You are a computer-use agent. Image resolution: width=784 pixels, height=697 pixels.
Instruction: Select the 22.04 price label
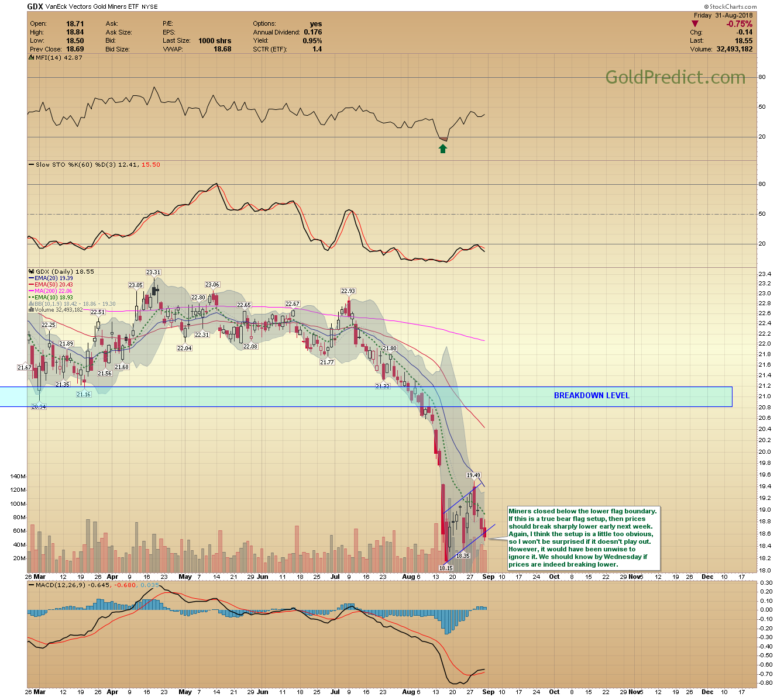(x=184, y=348)
